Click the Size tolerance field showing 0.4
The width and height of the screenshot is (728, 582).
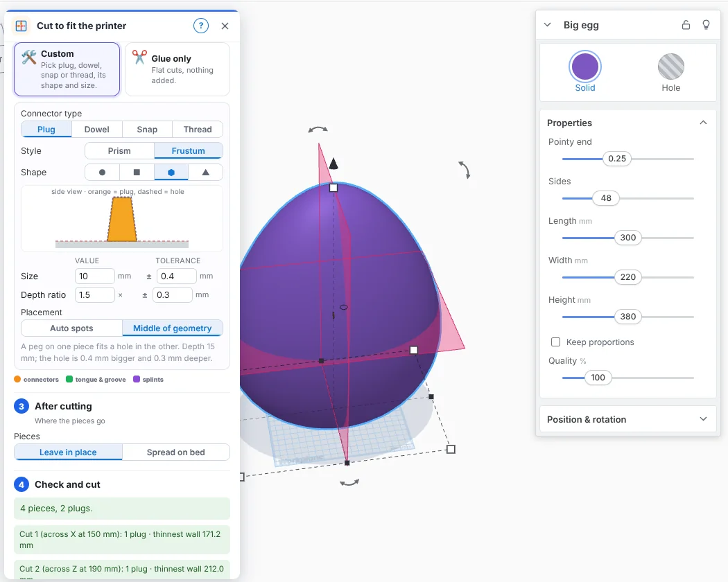[x=176, y=276]
